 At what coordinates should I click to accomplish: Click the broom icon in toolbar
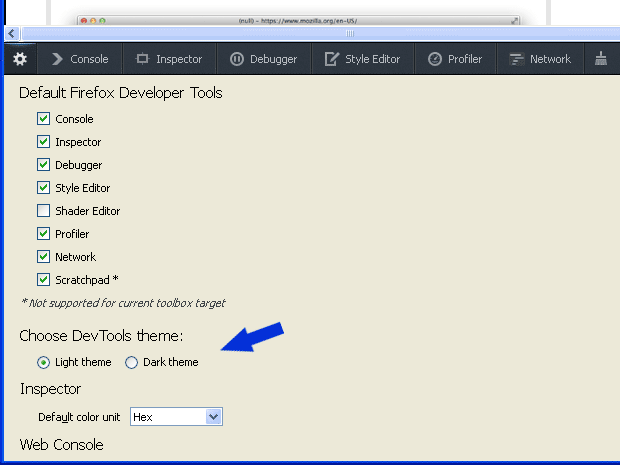click(x=601, y=59)
